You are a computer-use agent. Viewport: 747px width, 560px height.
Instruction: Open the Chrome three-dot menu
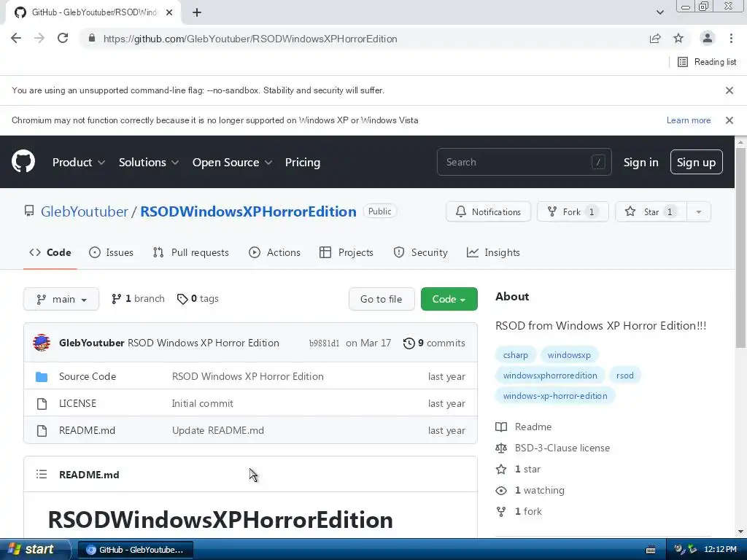tap(731, 39)
